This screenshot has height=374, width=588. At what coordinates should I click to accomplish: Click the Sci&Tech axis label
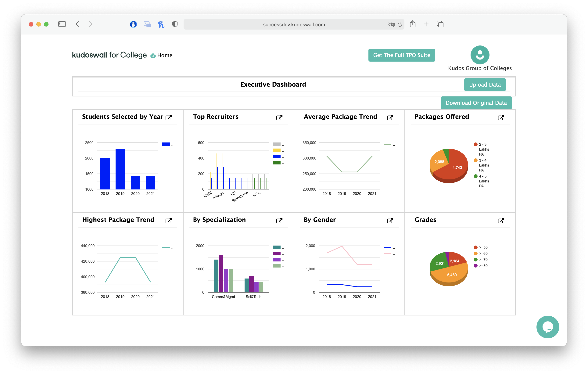[x=253, y=297]
